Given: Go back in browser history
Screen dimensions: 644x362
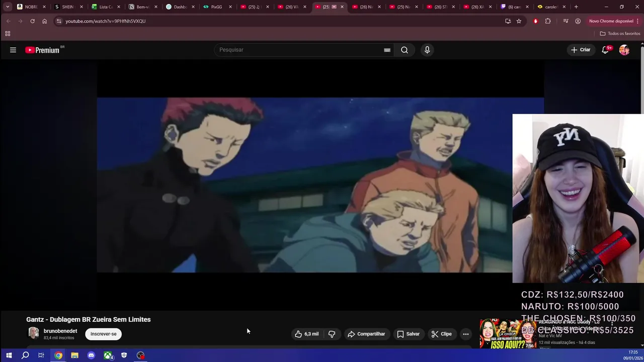Looking at the screenshot, I should click(8, 21).
